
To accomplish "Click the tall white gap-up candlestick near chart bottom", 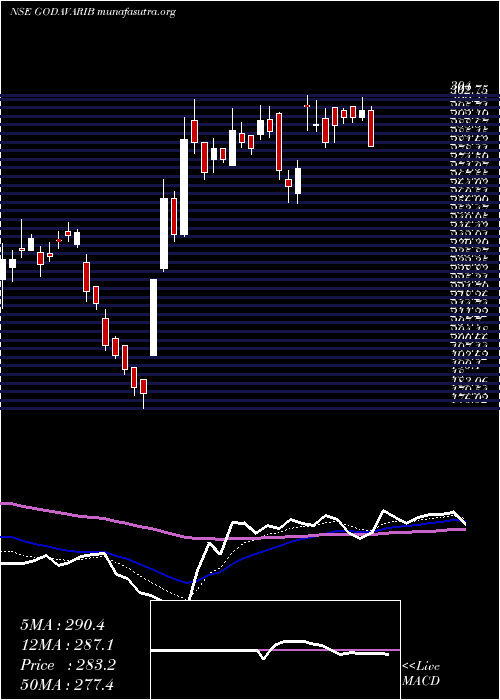I will [x=153, y=317].
